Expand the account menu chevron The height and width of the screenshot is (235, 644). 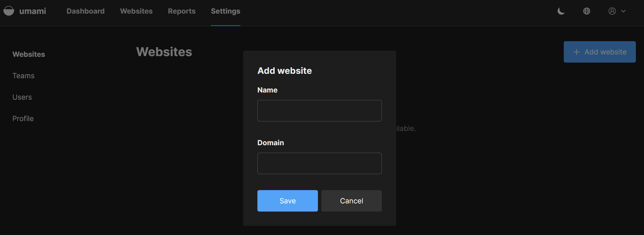tap(623, 11)
